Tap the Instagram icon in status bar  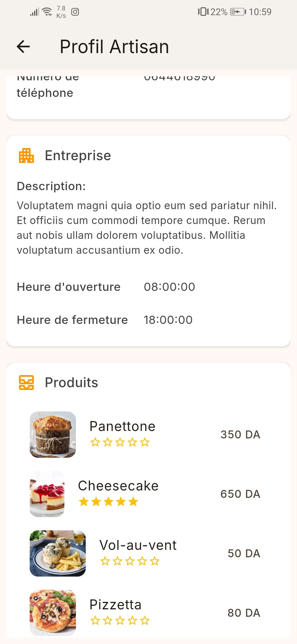click(75, 12)
